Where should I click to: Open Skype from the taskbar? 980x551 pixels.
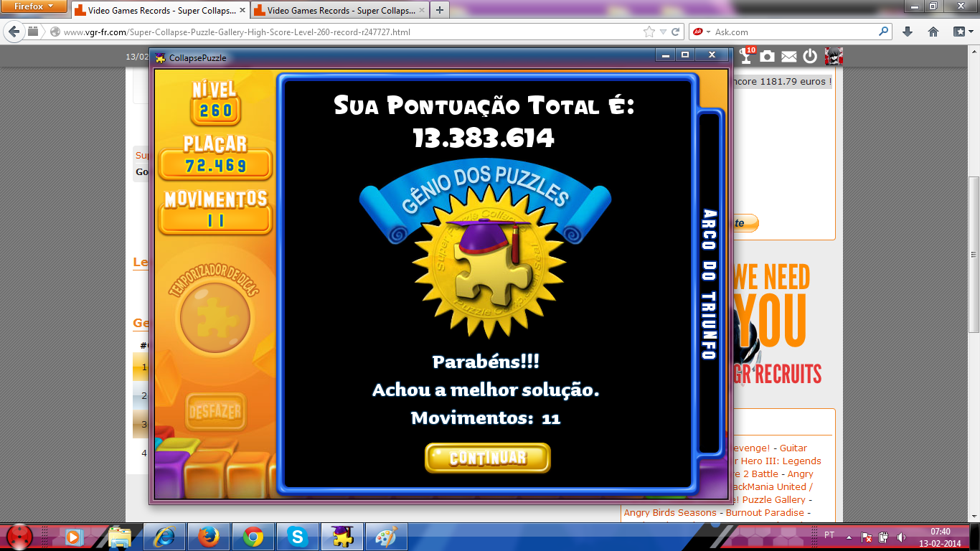(x=298, y=537)
